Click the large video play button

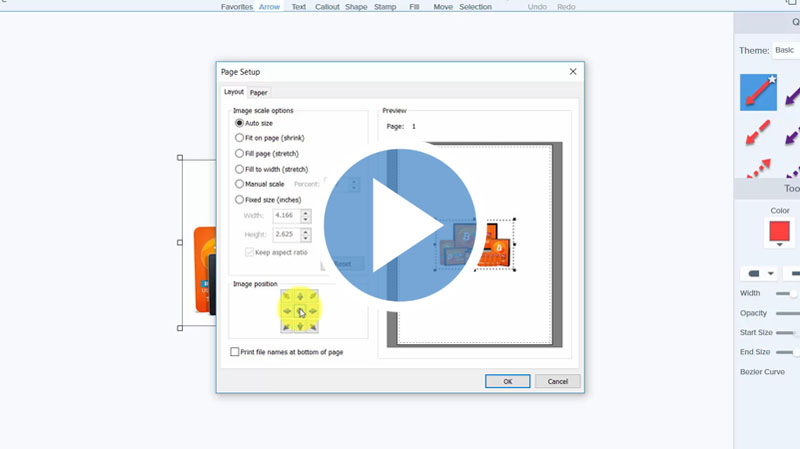coord(400,224)
